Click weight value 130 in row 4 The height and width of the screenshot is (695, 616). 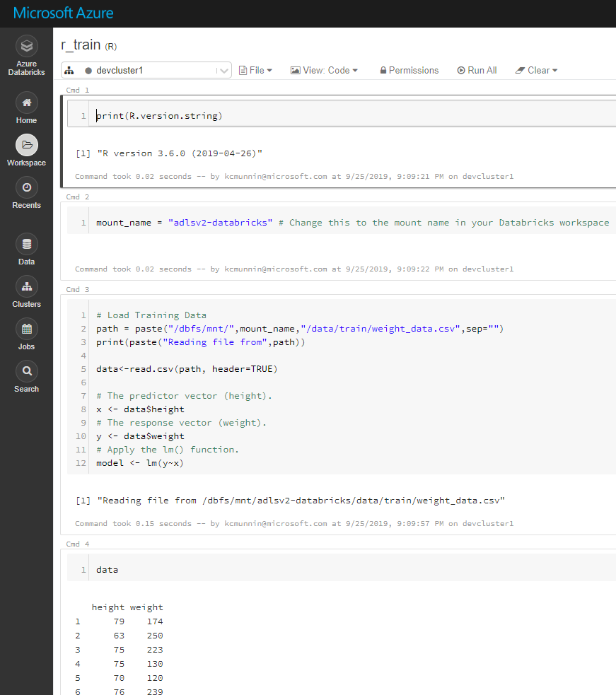pos(155,664)
